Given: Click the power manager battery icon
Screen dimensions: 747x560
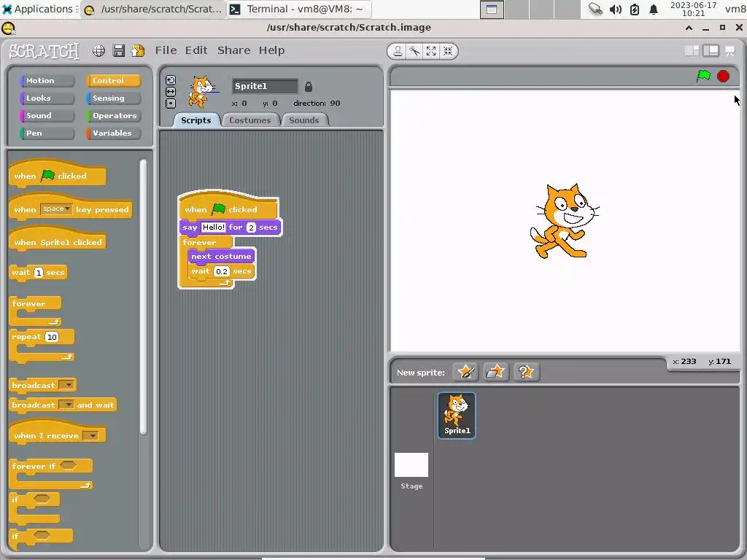Looking at the screenshot, I should (x=635, y=9).
